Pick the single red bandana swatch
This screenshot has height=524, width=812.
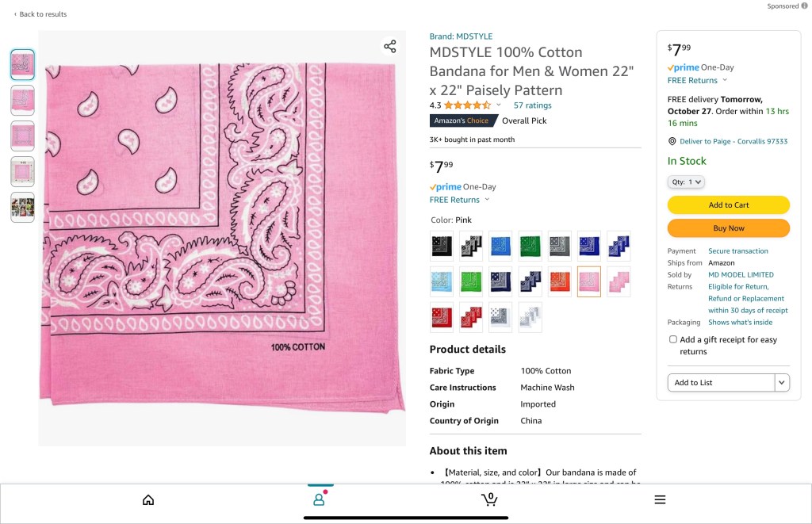(442, 317)
